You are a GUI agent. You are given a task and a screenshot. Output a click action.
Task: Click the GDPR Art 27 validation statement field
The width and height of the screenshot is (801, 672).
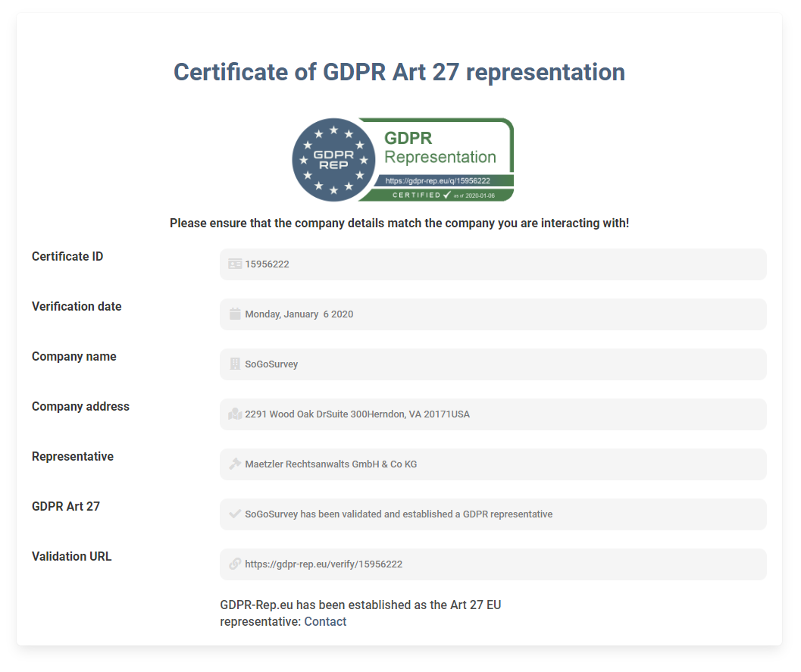(493, 514)
